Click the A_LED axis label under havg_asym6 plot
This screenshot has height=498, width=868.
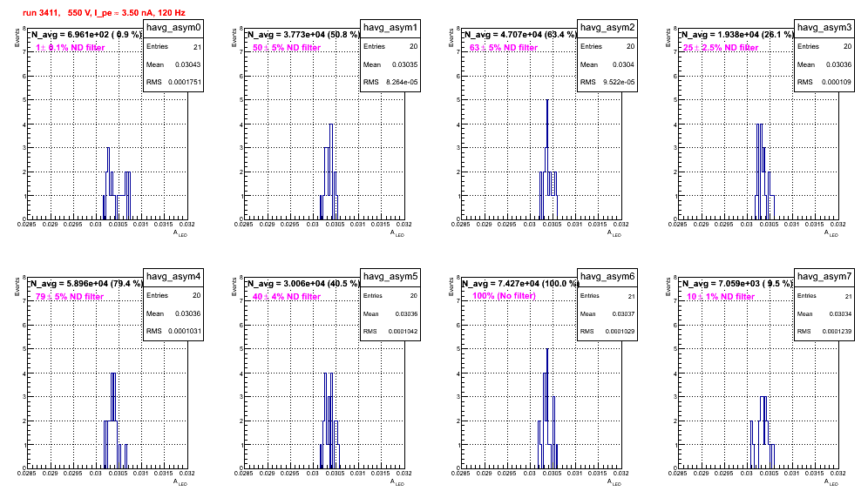tap(614, 482)
